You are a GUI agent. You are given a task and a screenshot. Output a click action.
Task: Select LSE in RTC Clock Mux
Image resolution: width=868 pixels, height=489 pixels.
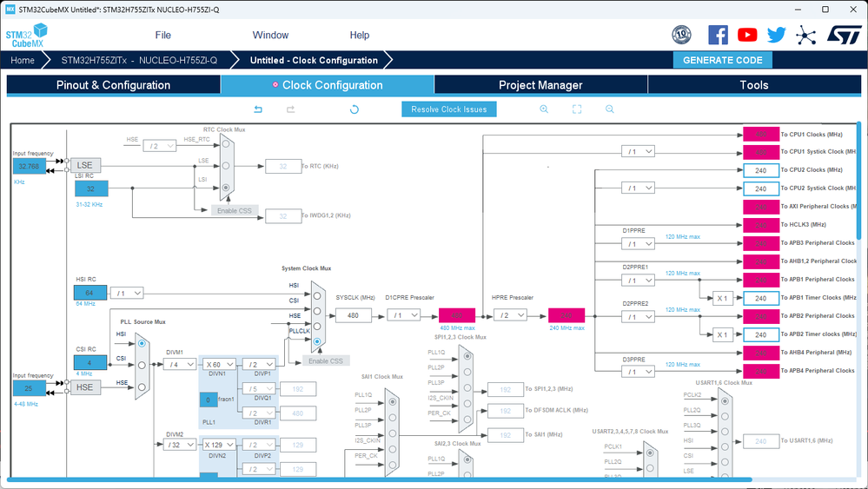coord(226,165)
